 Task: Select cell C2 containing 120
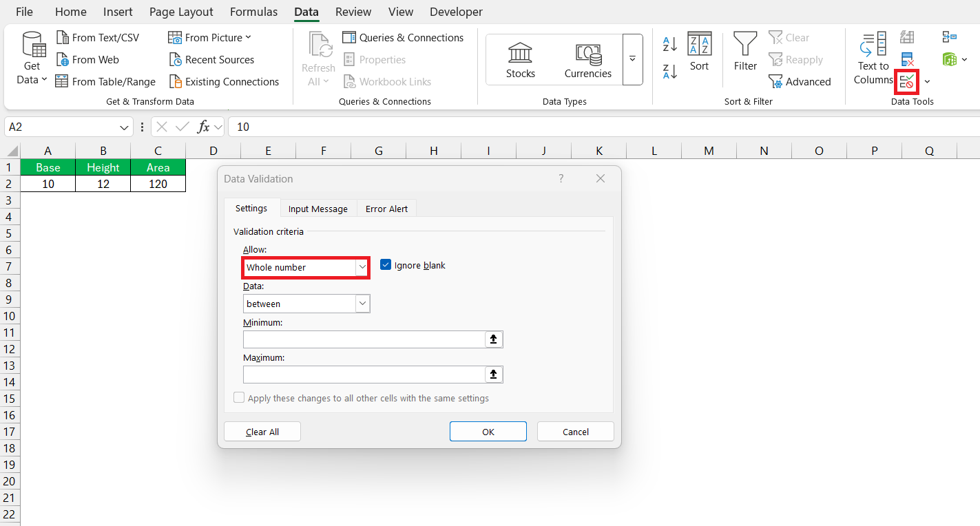pos(158,184)
